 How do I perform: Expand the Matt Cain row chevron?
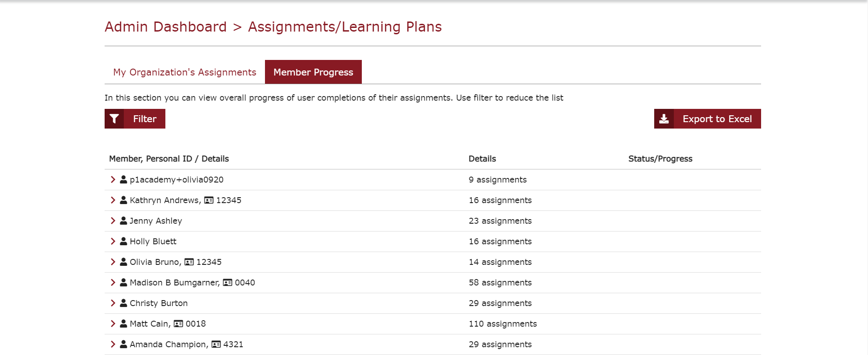tap(113, 323)
